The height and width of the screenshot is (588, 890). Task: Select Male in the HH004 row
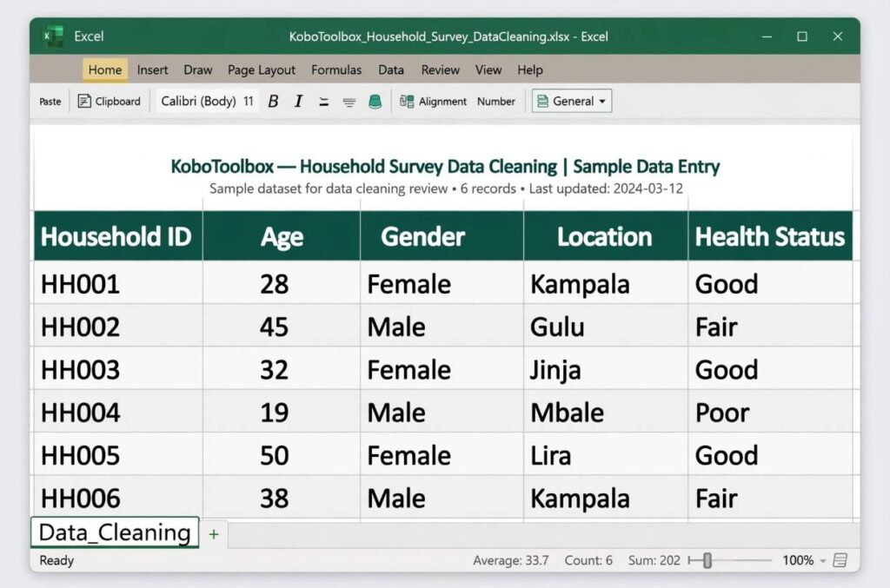coord(442,412)
